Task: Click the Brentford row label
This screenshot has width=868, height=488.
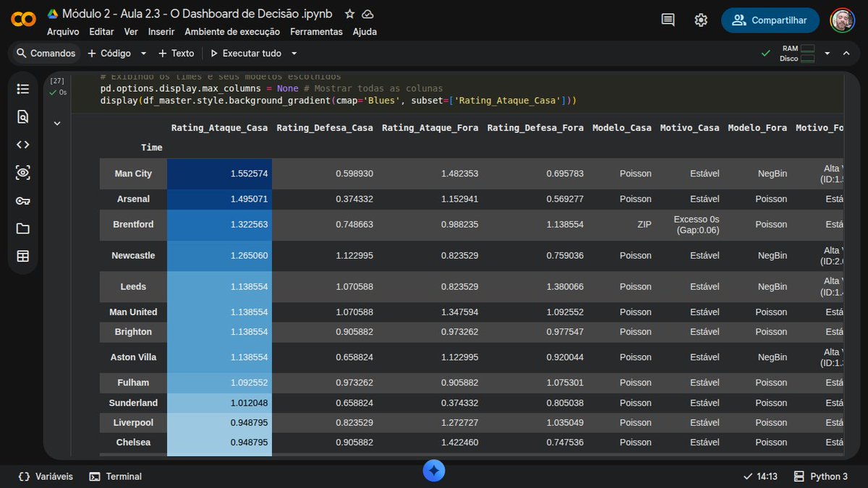Action: 133,224
